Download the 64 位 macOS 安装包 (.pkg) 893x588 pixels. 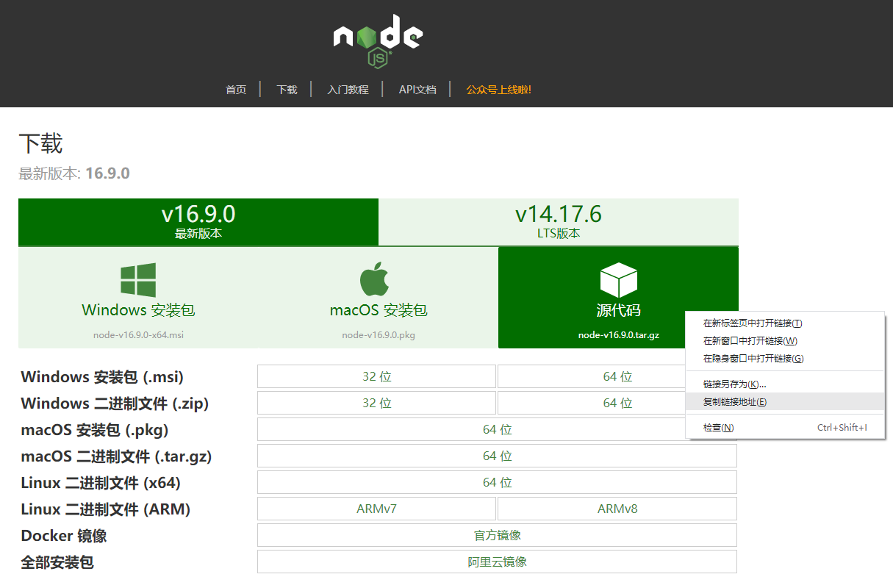click(497, 429)
